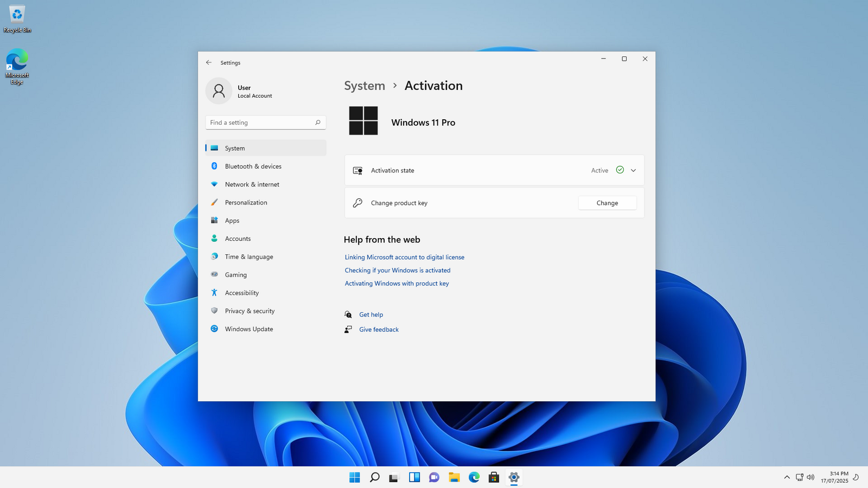This screenshot has width=868, height=488.
Task: Click the Gaming controller icon
Action: [214, 274]
